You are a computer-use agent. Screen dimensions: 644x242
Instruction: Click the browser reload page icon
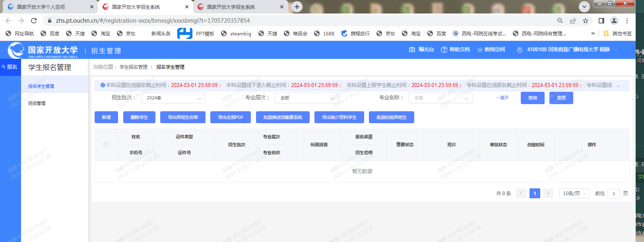point(34,21)
